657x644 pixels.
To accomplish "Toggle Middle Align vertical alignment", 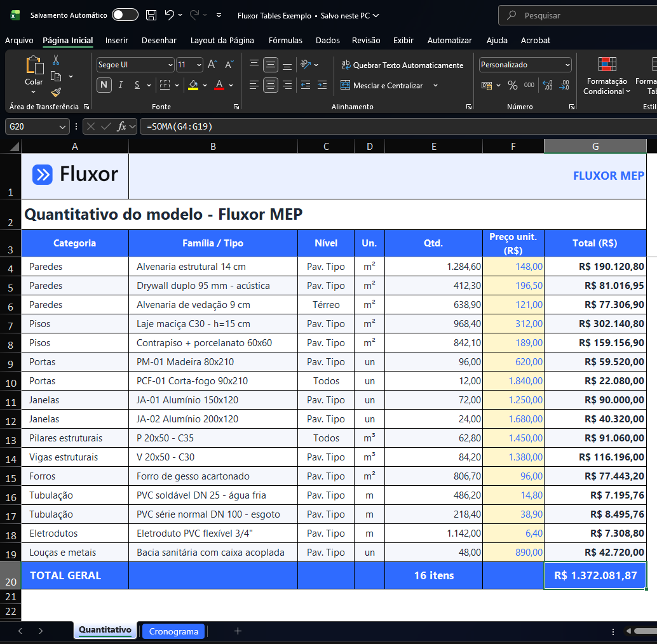I will point(271,65).
